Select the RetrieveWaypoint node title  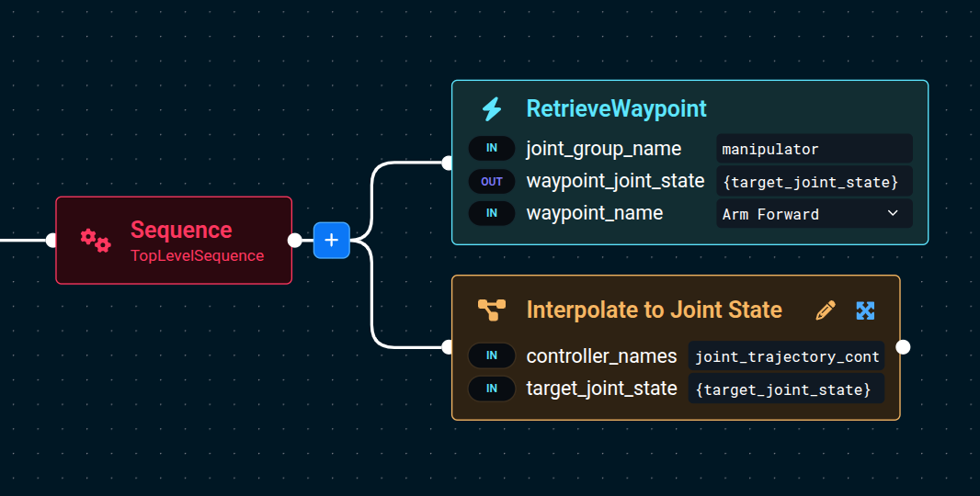point(616,108)
